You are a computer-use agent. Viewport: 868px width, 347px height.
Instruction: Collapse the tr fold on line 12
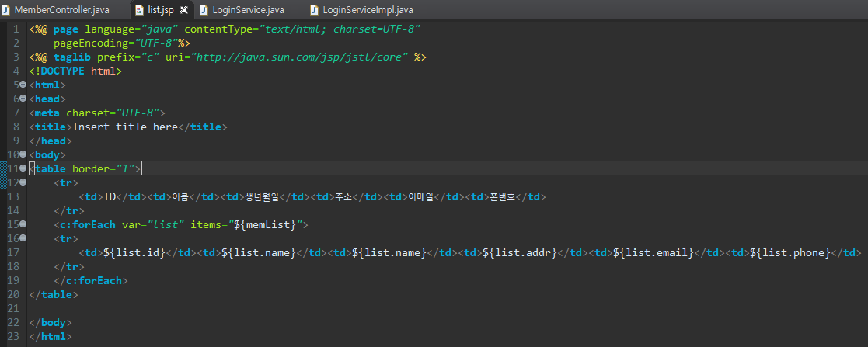click(23, 182)
